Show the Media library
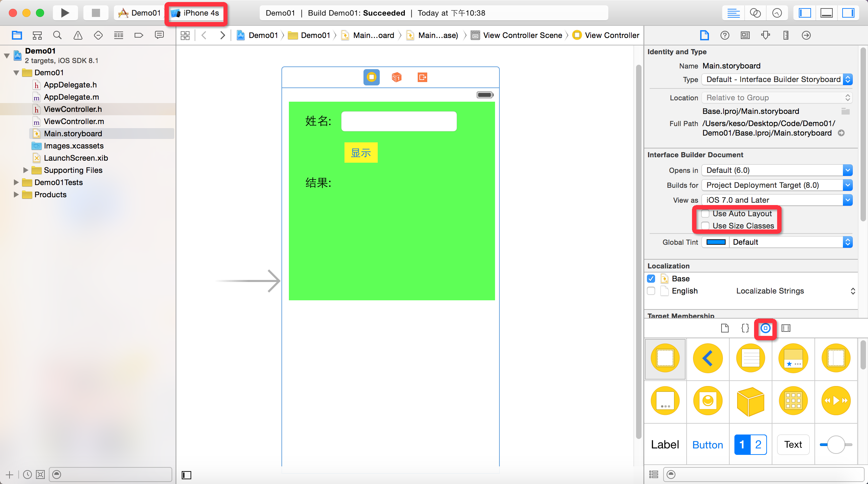The width and height of the screenshot is (868, 484). point(786,328)
